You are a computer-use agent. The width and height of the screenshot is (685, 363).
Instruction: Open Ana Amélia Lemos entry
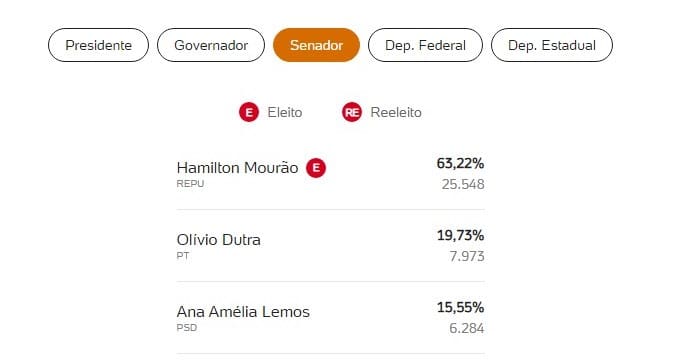point(243,312)
